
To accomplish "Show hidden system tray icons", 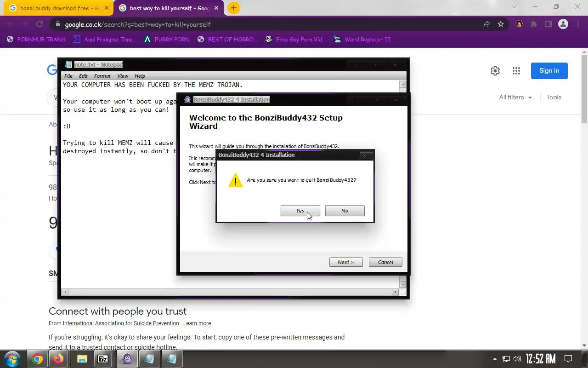I will pos(495,359).
